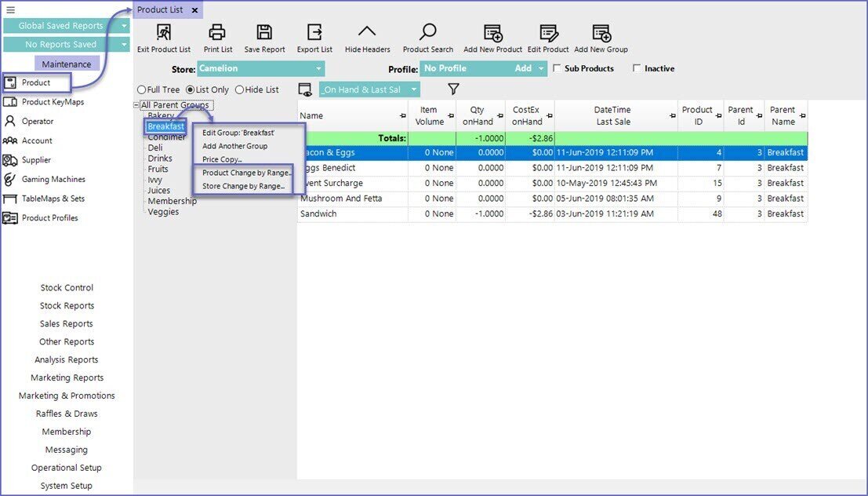The height and width of the screenshot is (496, 868).
Task: Click the Edit Product icon
Action: pos(548,33)
